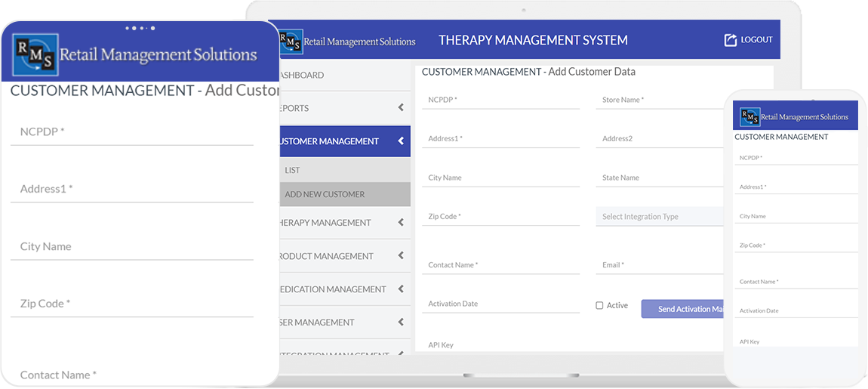Viewport: 868px width, 389px height.
Task: Open the Dashboard sidebar item on laptop
Action: coord(344,76)
